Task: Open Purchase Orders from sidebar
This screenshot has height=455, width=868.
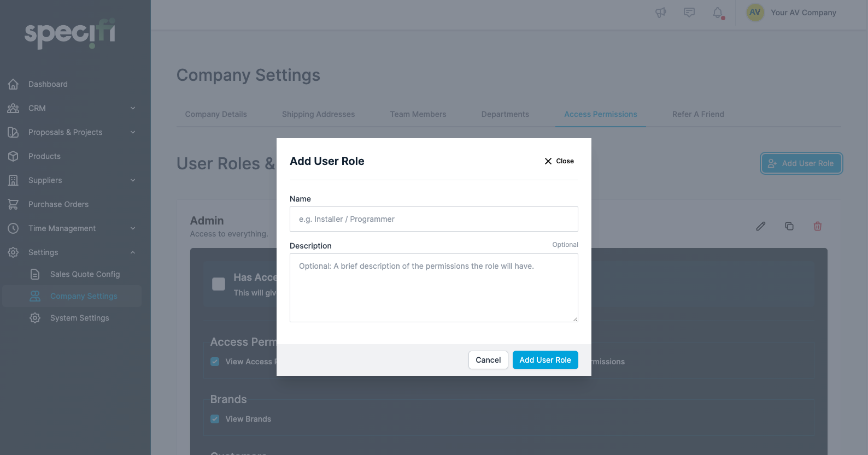Action: [x=58, y=204]
